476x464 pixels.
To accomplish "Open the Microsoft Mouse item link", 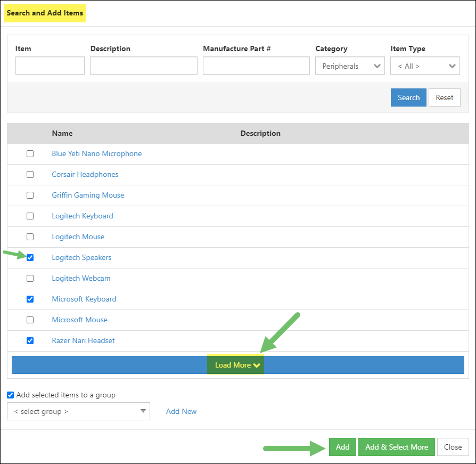I will [79, 320].
